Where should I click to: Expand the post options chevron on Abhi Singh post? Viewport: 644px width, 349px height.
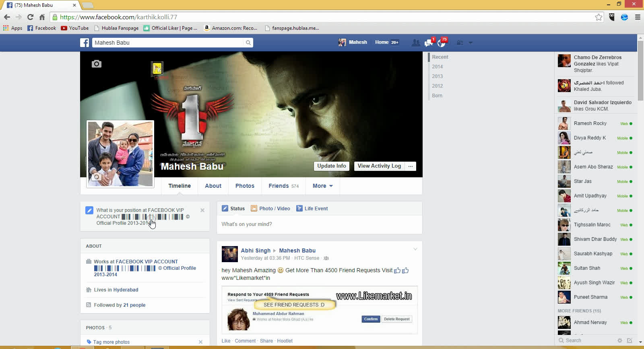pos(415,249)
